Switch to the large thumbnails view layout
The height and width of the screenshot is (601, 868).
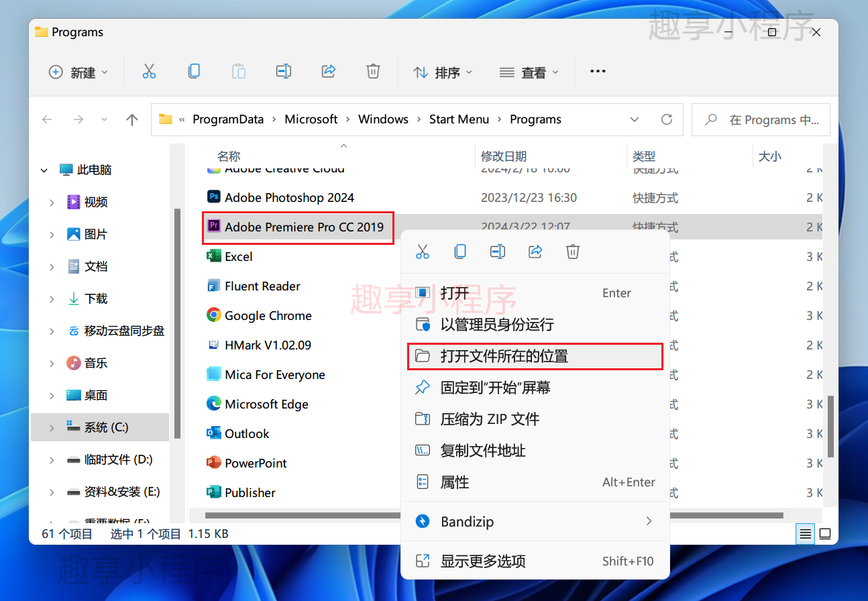[x=825, y=534]
